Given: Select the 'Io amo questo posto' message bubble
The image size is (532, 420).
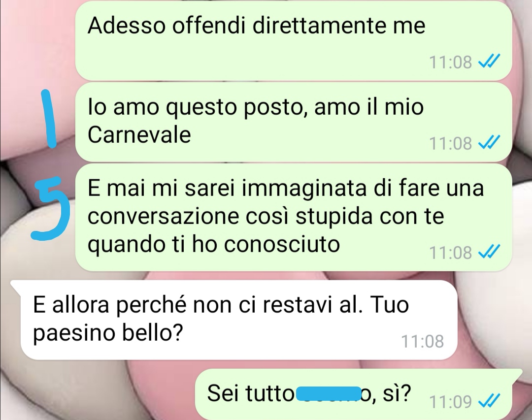Looking at the screenshot, I should pyautogui.click(x=293, y=122).
